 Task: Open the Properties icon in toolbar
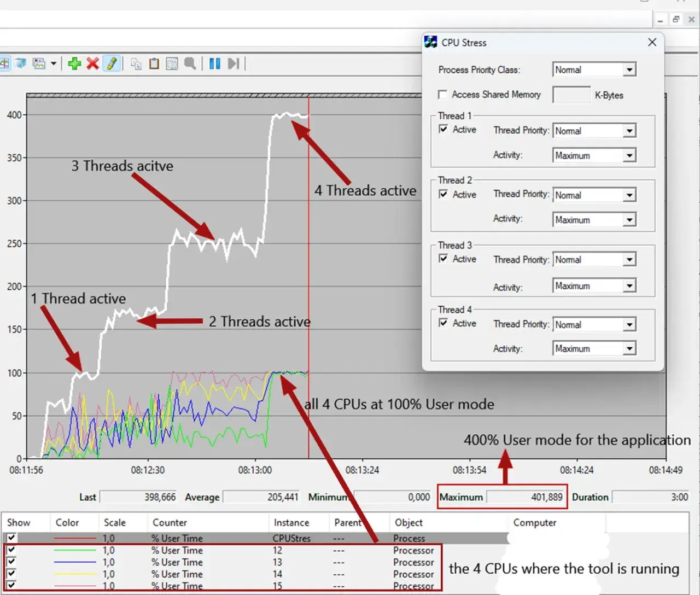(172, 63)
